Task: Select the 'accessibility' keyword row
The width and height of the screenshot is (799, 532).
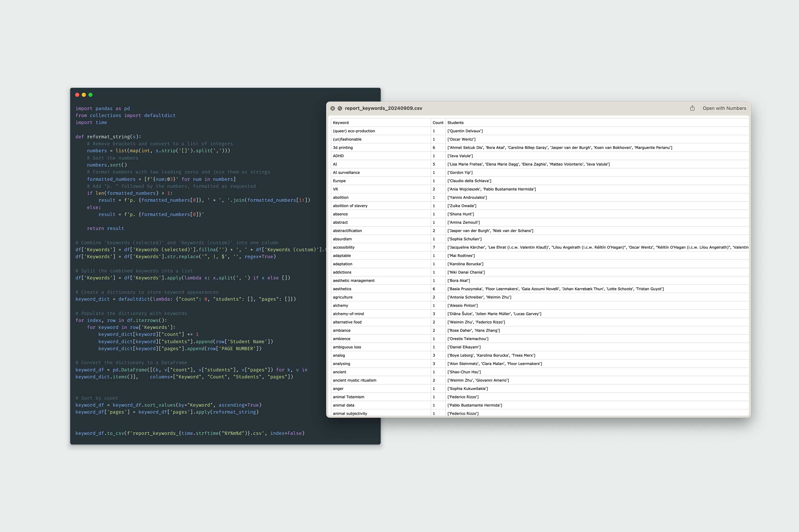Action: point(344,247)
